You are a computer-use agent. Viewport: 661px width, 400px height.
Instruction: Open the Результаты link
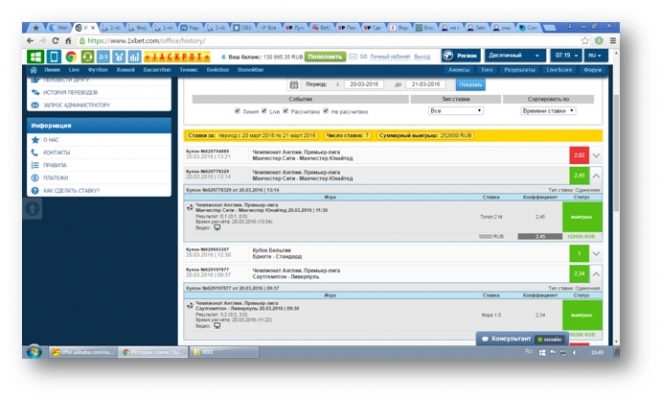pos(519,70)
